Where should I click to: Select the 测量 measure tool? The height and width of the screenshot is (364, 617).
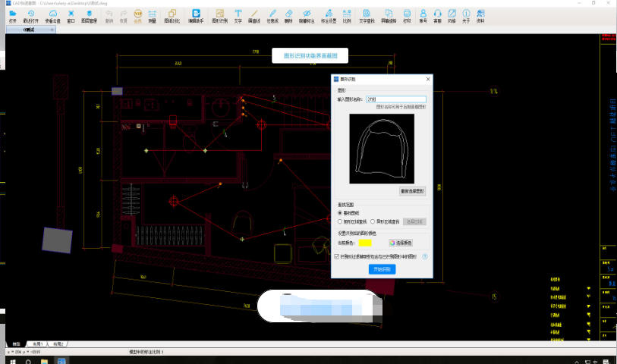pos(153,15)
